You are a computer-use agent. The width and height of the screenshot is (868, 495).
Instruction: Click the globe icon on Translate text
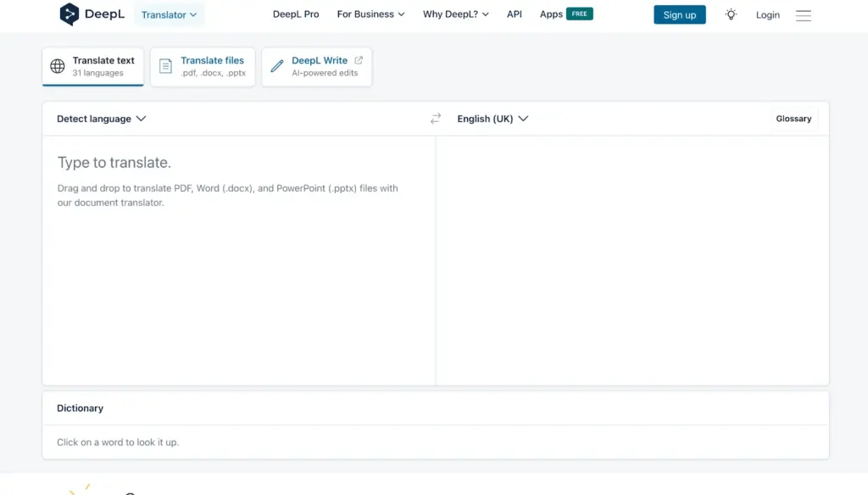click(58, 66)
